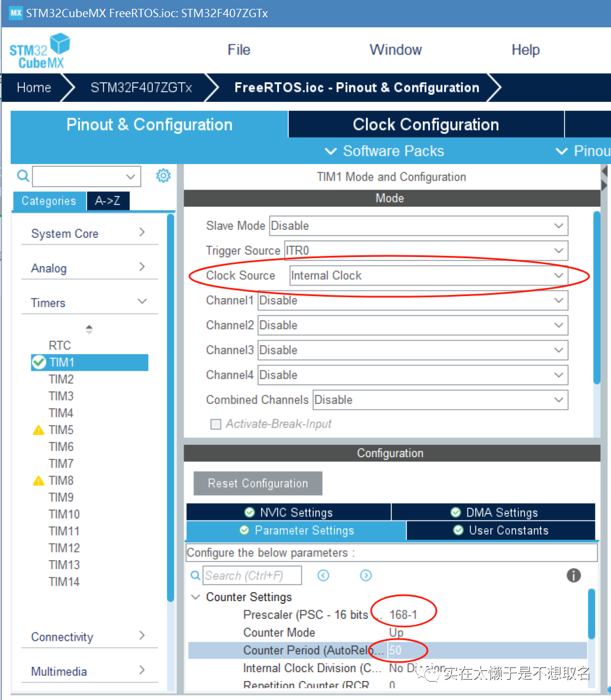Expand the System Core category
611x700 pixels.
[x=89, y=234]
